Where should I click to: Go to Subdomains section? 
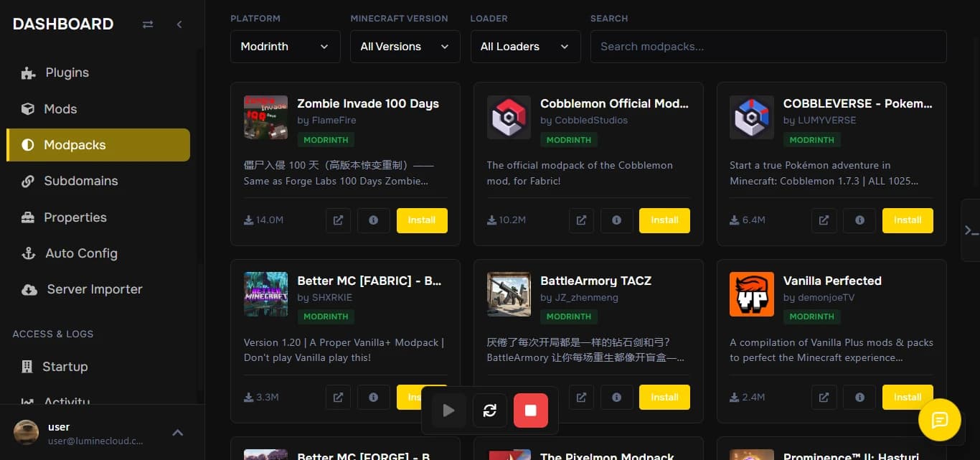(x=98, y=181)
